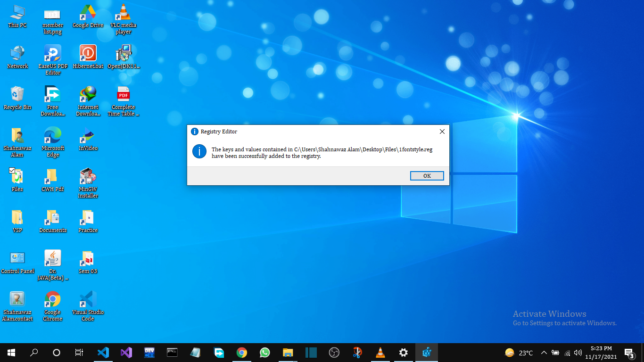Open Chrome from the taskbar
Screen dimensions: 644x362
click(241, 353)
